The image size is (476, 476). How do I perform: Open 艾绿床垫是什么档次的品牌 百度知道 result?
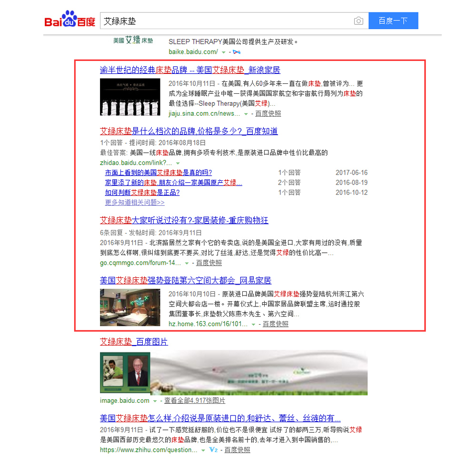click(189, 131)
